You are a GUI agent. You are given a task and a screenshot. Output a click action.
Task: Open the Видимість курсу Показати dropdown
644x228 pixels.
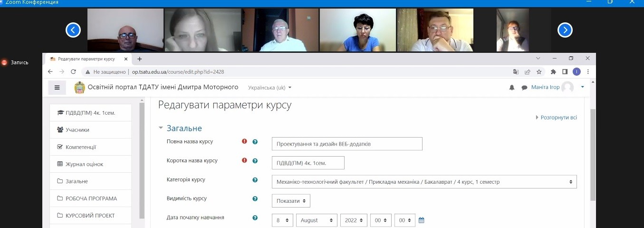click(x=291, y=201)
